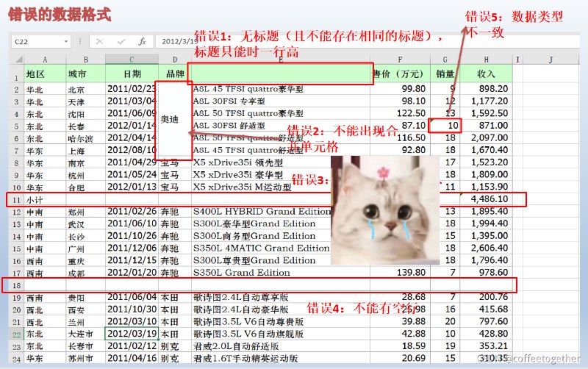Click the 苏州市 cell
588x369 pixels.
pos(85,359)
